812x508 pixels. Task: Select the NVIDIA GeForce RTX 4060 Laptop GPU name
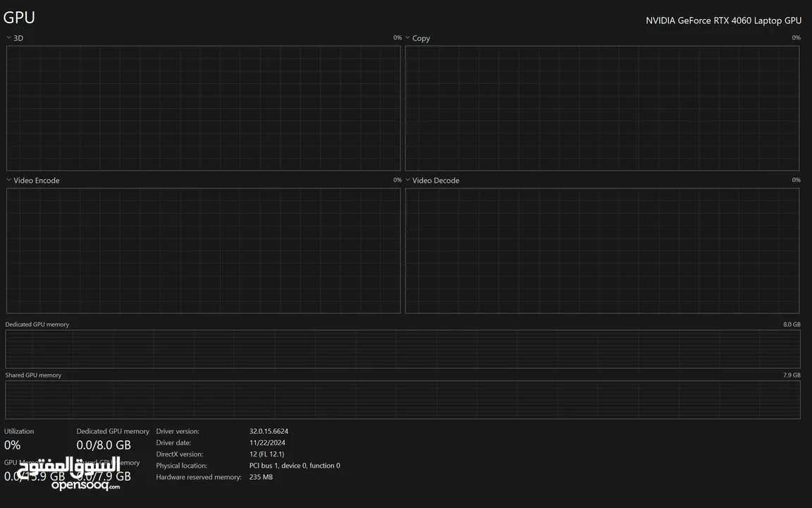pyautogui.click(x=723, y=20)
